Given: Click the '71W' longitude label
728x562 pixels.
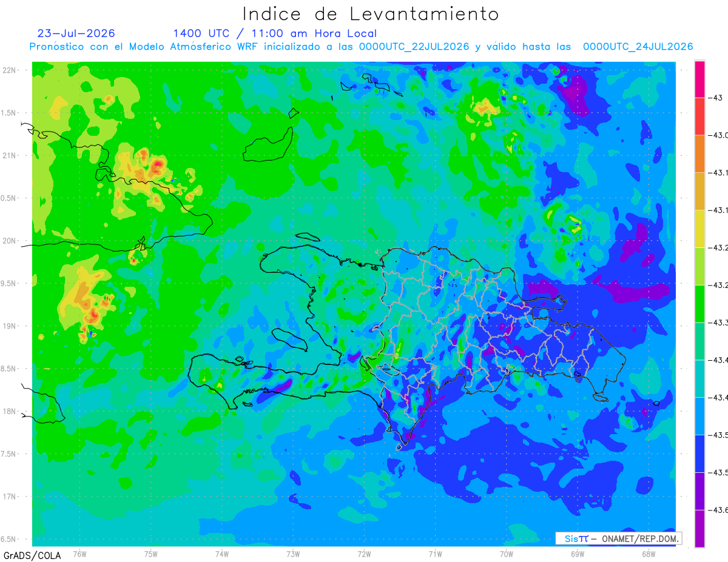Looking at the screenshot, I should pyautogui.click(x=435, y=554).
